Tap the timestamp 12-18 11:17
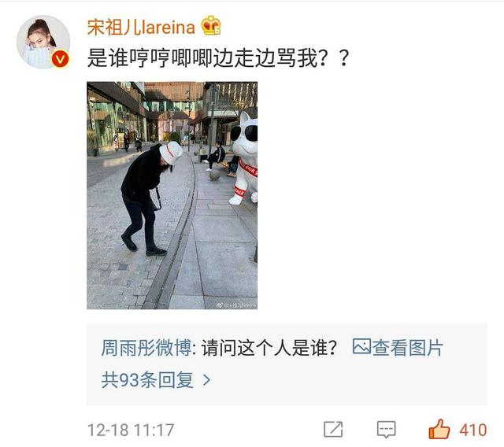 [x=131, y=430]
